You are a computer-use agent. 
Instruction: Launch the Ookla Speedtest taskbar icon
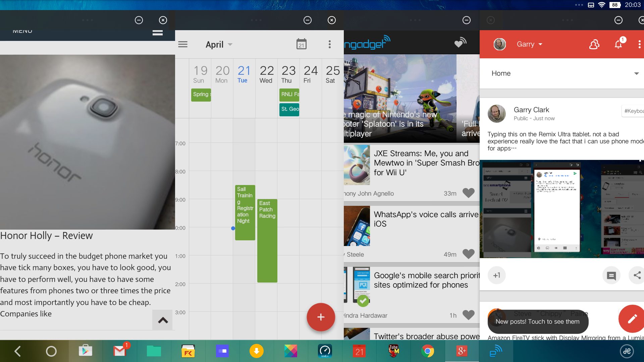coord(325,351)
